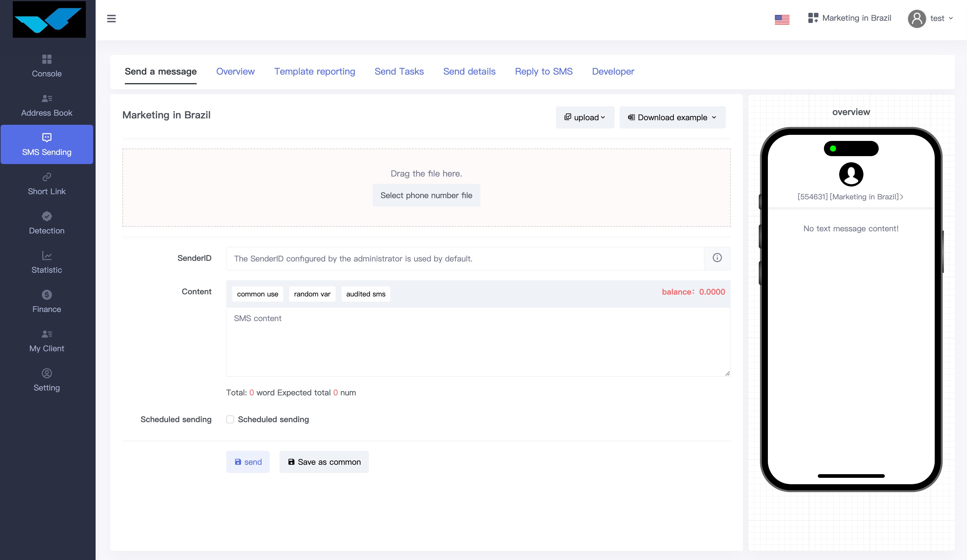Click the Marketing in Brazil form heading
The width and height of the screenshot is (967, 560).
click(x=166, y=115)
